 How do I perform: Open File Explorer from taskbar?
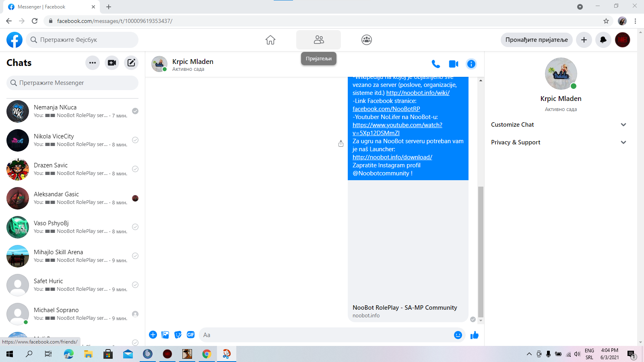tap(89, 354)
